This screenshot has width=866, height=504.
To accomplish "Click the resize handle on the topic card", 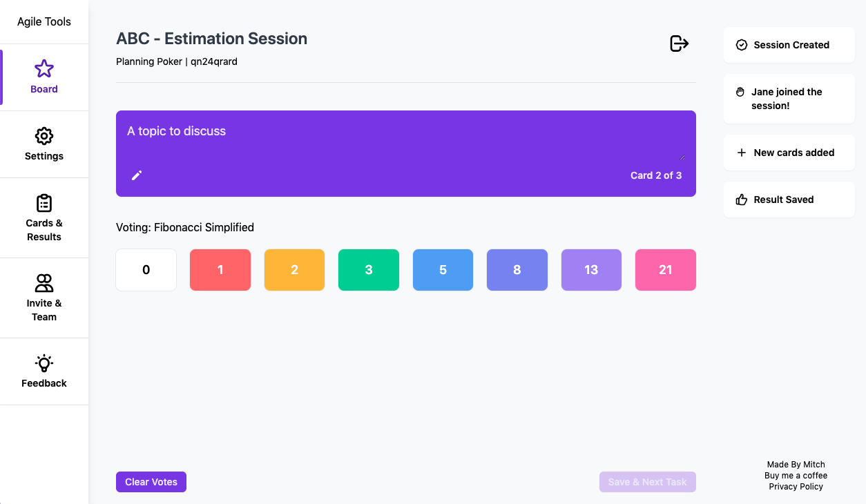I will tap(683, 157).
